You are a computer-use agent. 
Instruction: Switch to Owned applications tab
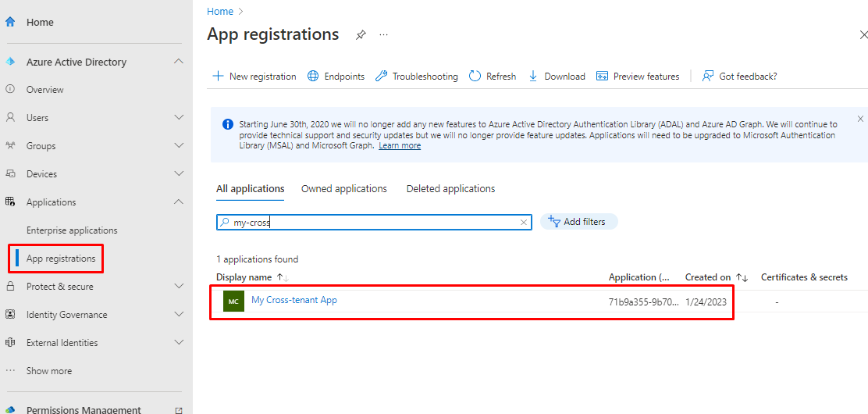coord(343,189)
